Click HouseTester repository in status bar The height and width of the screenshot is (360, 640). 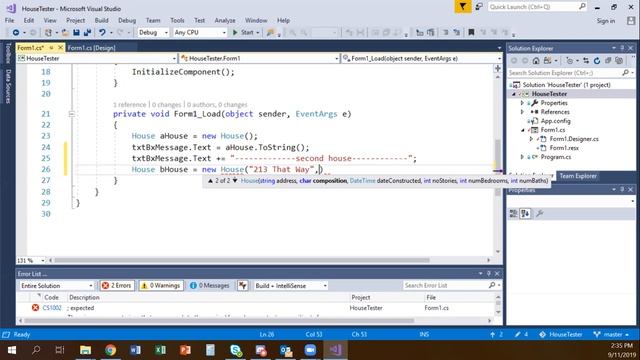tap(560, 334)
